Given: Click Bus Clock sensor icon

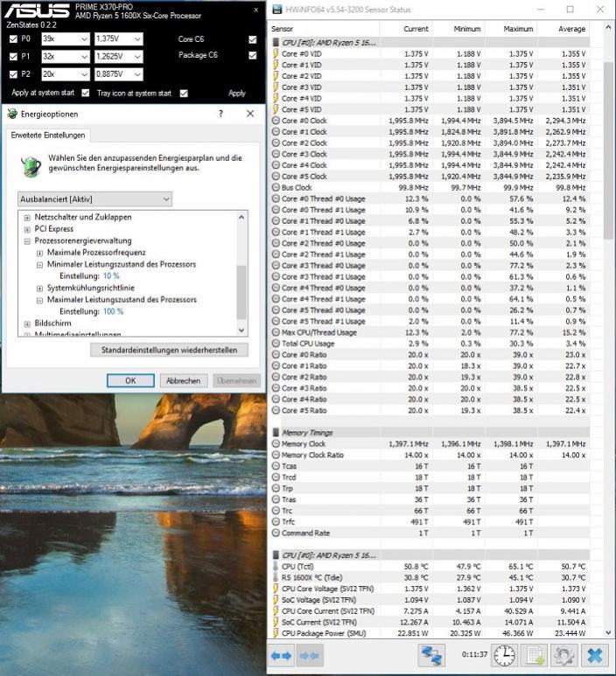Looking at the screenshot, I should click(276, 187).
